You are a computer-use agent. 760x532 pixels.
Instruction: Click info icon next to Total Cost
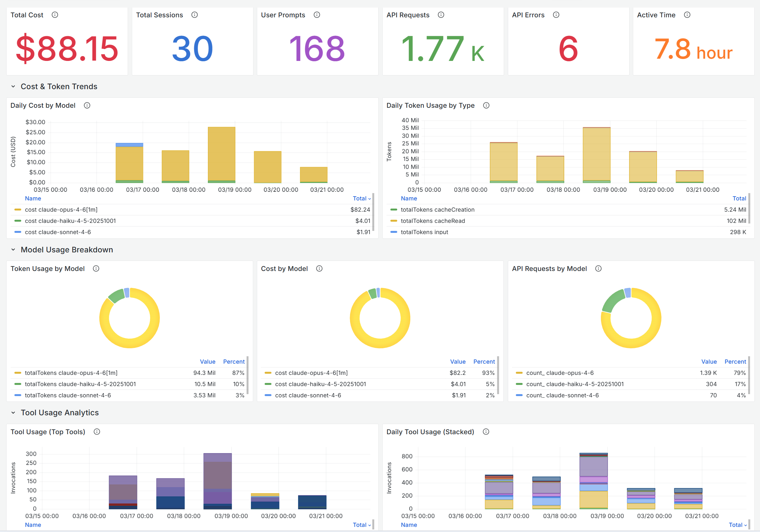[55, 15]
